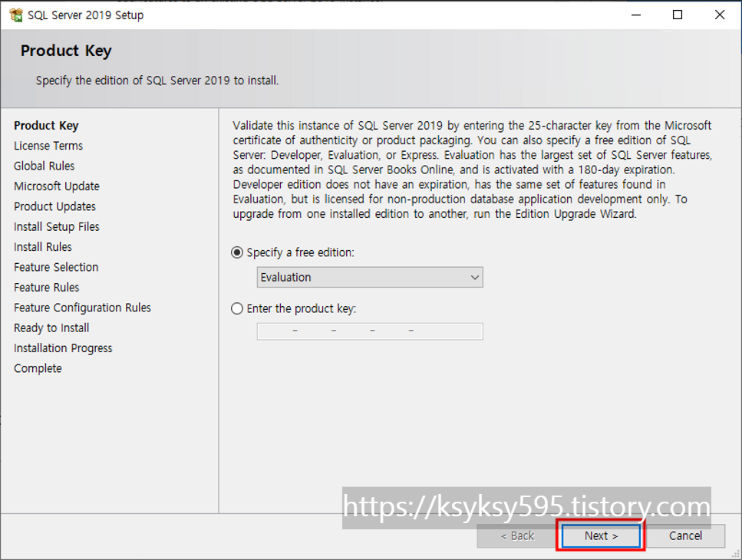Select the 'Enter the product key' radio button
Screen dimensions: 742x560
(x=237, y=309)
